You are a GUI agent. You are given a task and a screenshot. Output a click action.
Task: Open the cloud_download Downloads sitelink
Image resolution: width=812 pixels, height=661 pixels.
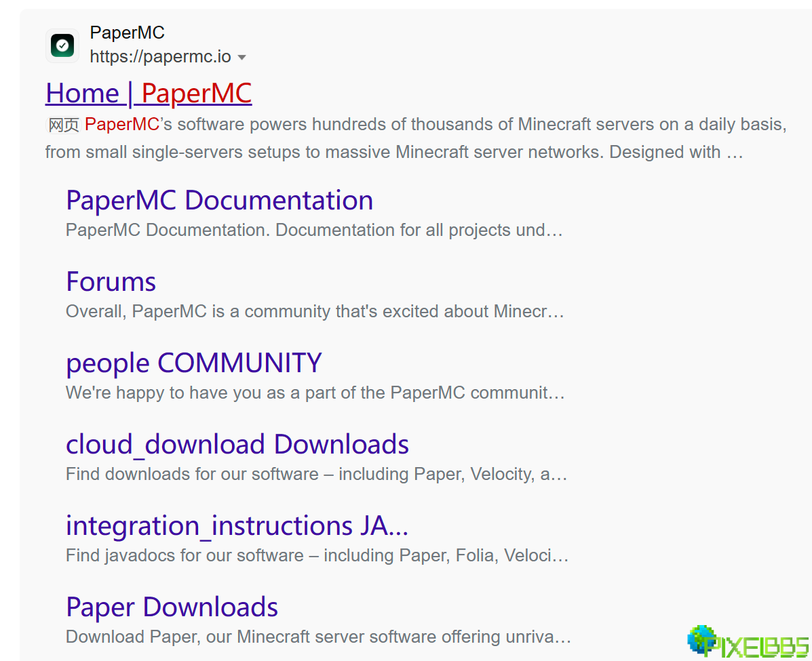click(237, 444)
